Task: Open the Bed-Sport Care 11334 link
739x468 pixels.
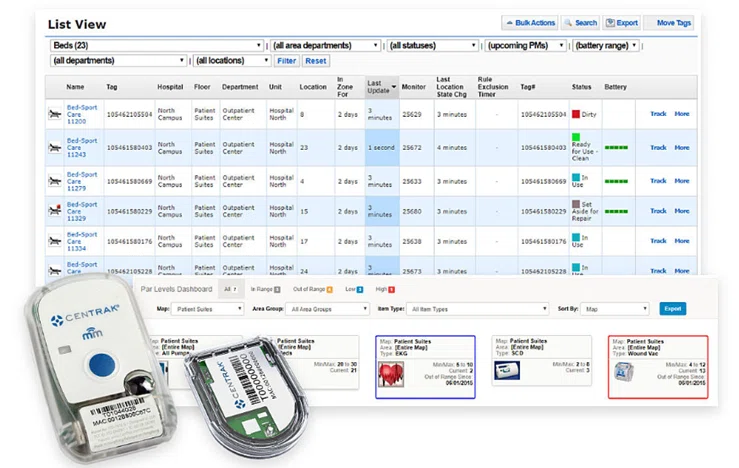Action: click(x=82, y=241)
